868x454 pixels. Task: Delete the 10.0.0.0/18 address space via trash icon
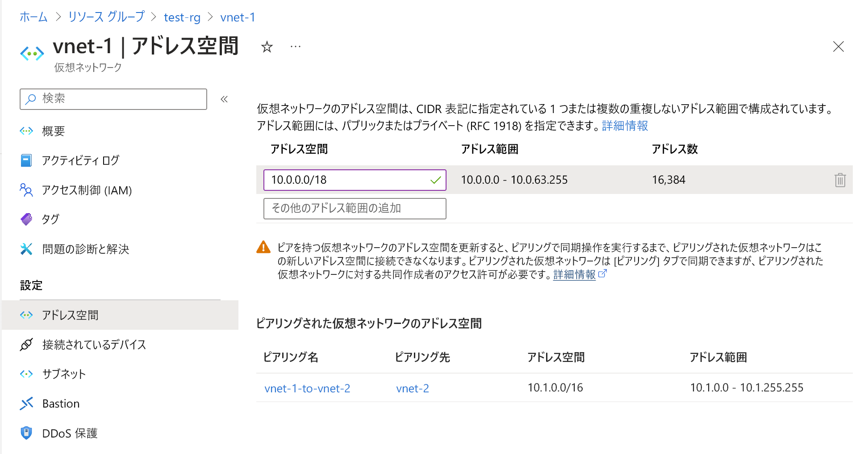click(840, 180)
